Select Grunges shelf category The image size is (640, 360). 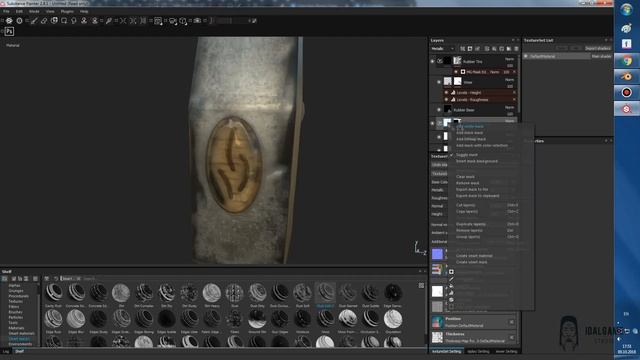16,291
